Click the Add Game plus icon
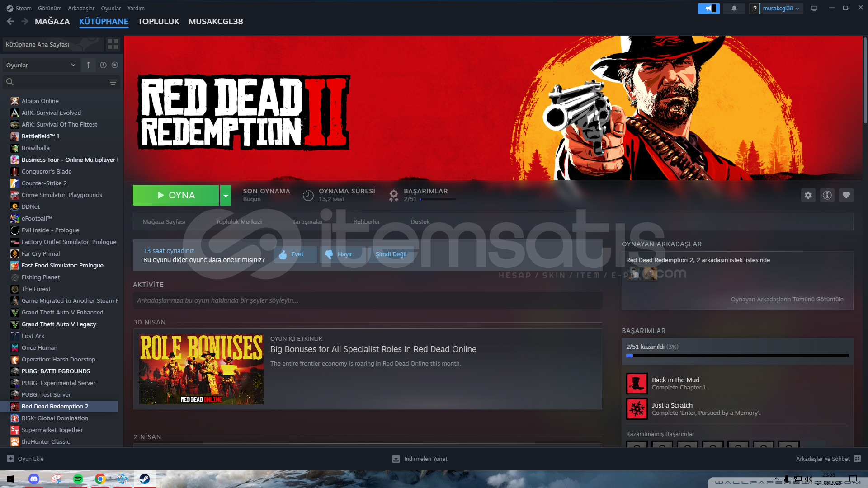Screen dimensions: 868x488 coord(11,459)
